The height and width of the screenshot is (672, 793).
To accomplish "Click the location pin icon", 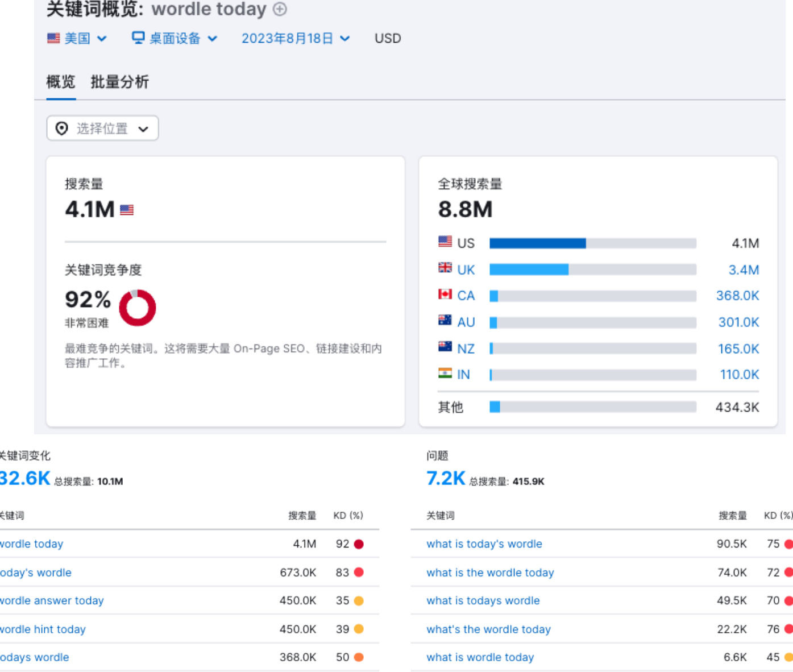I will click(x=62, y=128).
